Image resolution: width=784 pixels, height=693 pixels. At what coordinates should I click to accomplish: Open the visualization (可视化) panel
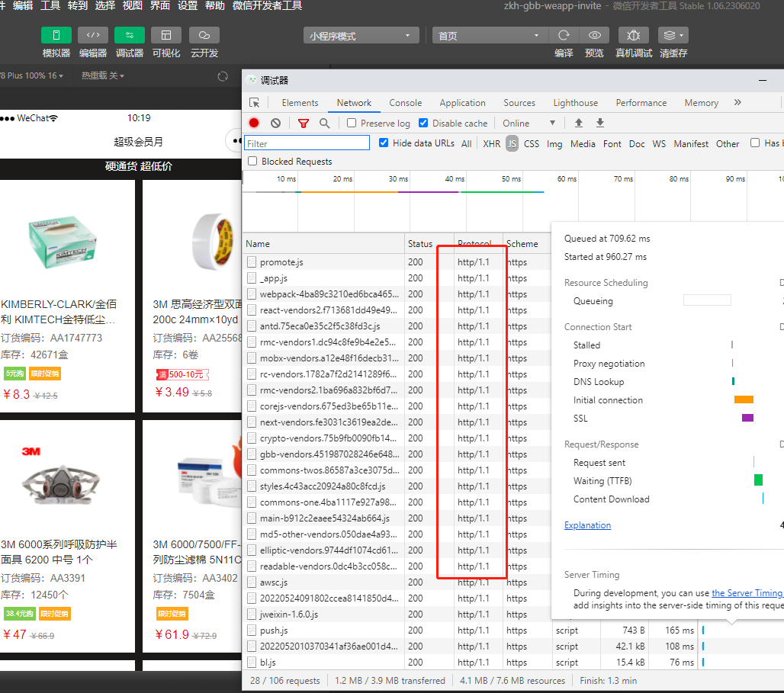[166, 36]
